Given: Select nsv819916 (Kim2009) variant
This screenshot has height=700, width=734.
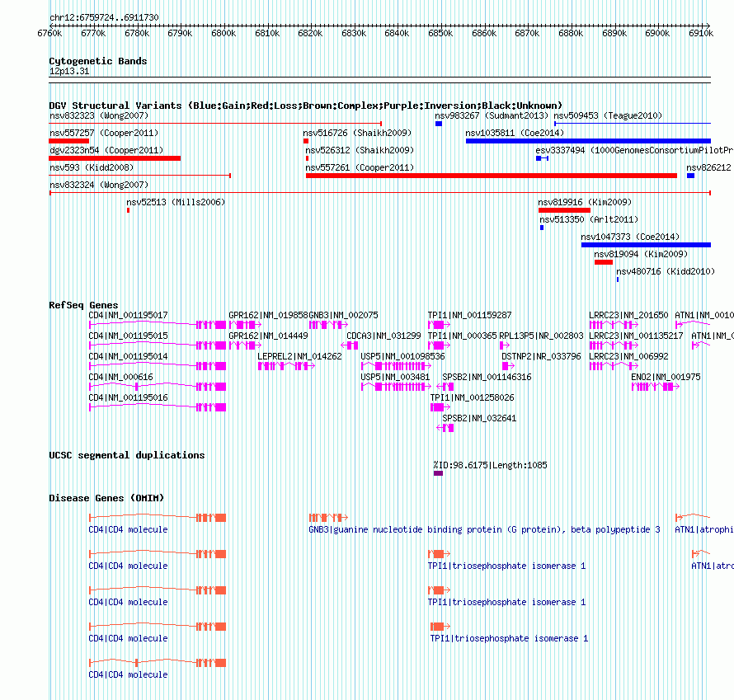Looking at the screenshot, I should coord(585,202).
